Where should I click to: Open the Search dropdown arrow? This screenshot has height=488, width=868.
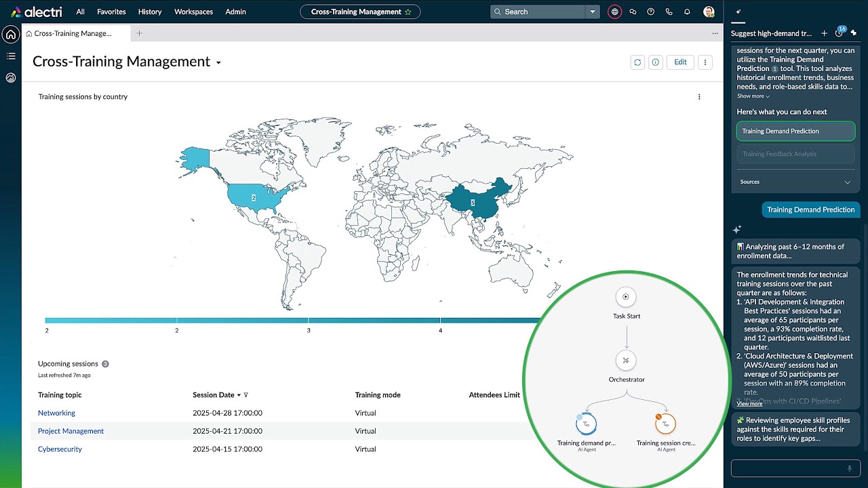tap(593, 12)
